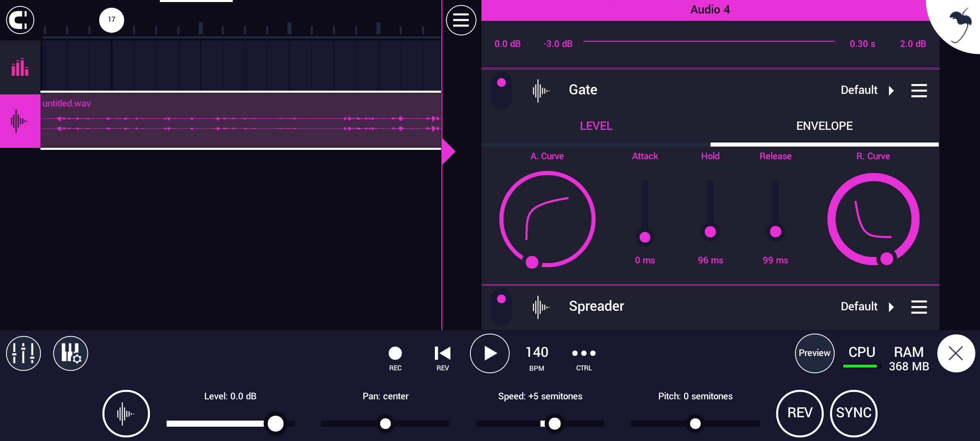
Task: Open the playlist hamburger menu
Action: click(461, 20)
